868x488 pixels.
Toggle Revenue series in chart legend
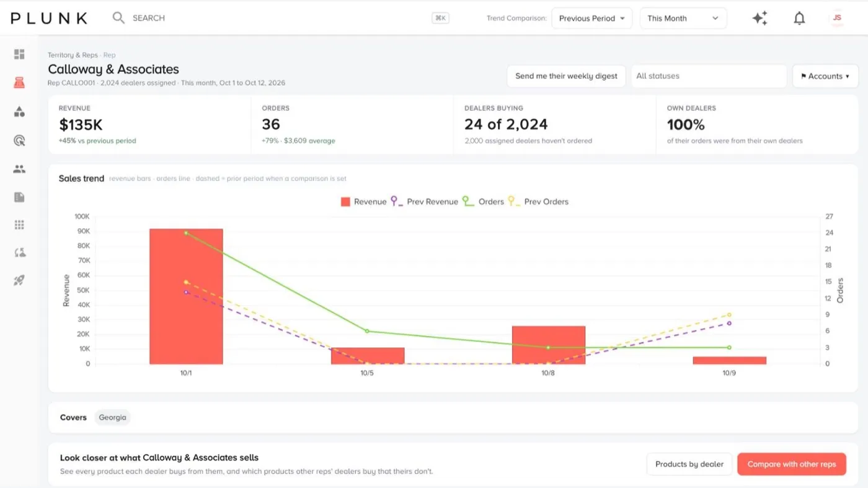[x=363, y=202]
